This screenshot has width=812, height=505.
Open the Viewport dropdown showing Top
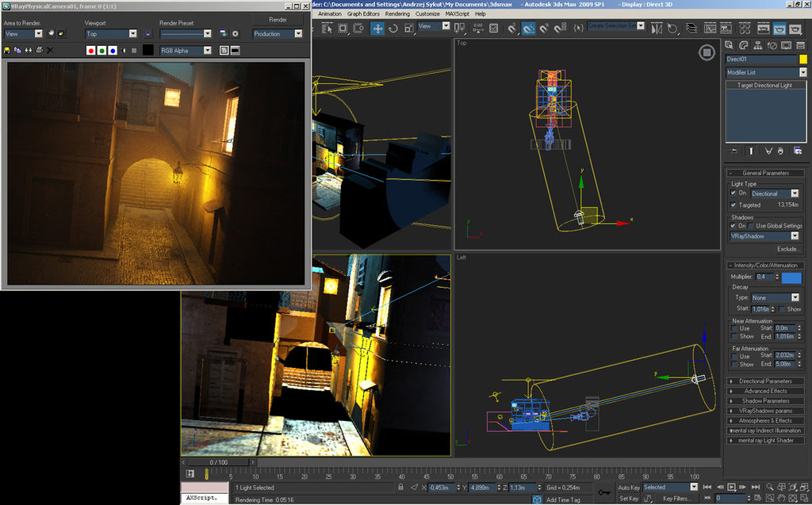pos(133,34)
